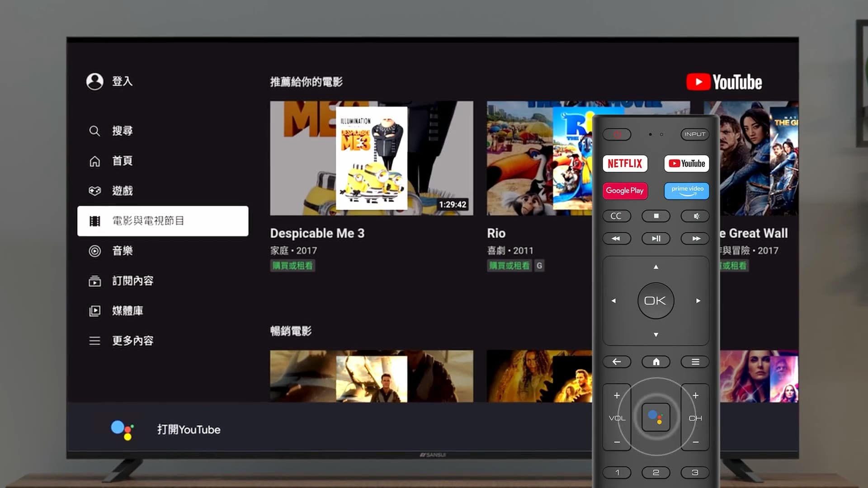Tap the prime video button on remote
868x488 pixels.
(x=687, y=191)
